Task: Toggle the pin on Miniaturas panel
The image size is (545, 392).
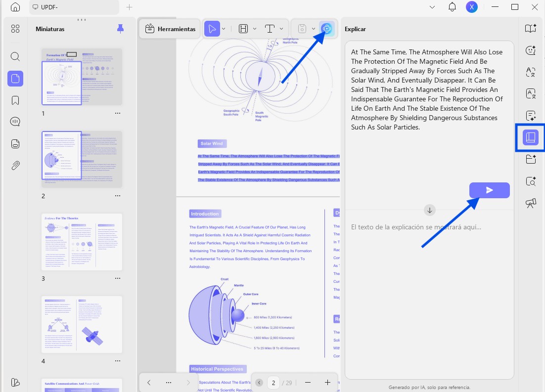Action: [120, 29]
